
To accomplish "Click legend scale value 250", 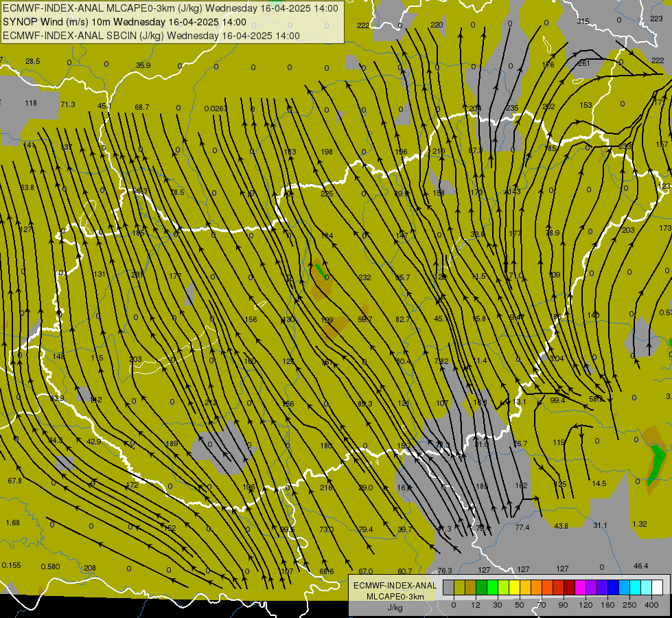I will (x=629, y=605).
